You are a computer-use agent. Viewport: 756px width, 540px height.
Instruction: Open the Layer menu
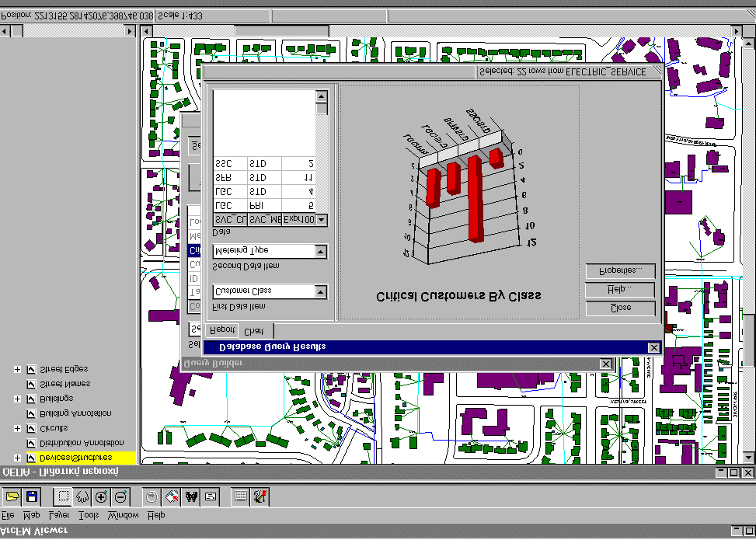[59, 515]
